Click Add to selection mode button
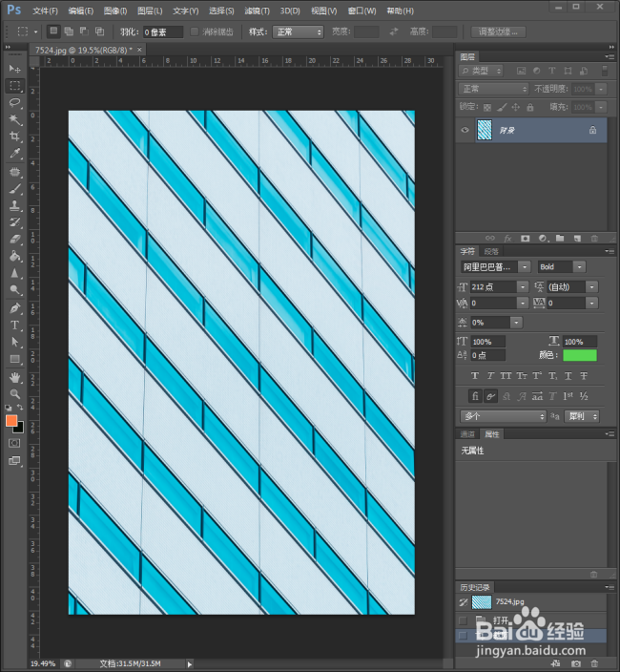The image size is (620, 672). click(x=69, y=31)
